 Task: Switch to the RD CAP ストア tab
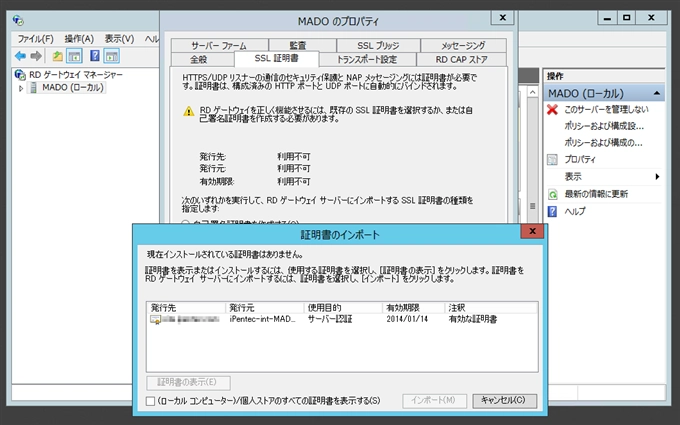click(x=461, y=59)
